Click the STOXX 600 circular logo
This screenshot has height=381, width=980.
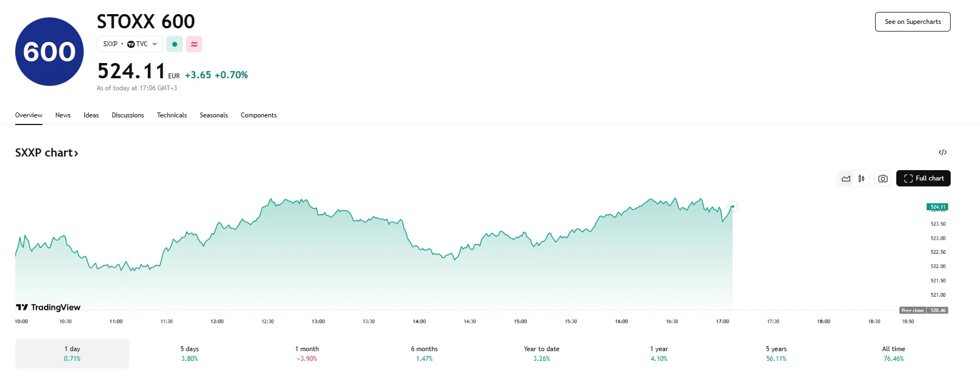(49, 51)
